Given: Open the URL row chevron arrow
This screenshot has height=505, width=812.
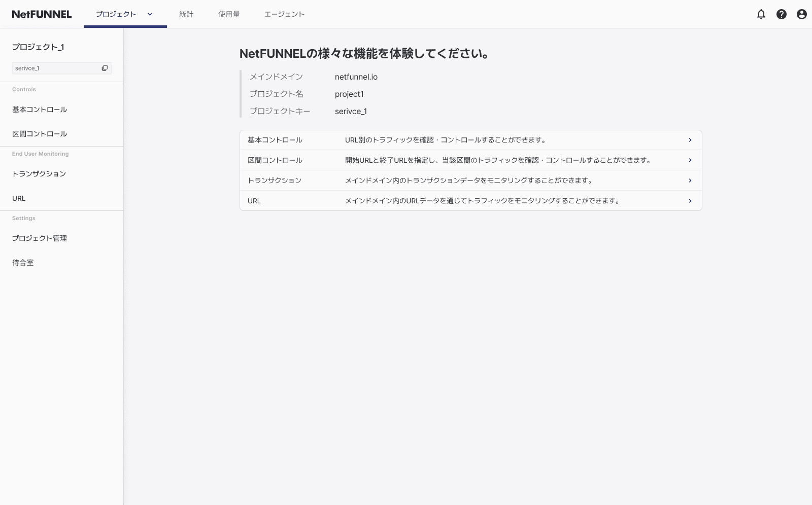Looking at the screenshot, I should click(690, 201).
